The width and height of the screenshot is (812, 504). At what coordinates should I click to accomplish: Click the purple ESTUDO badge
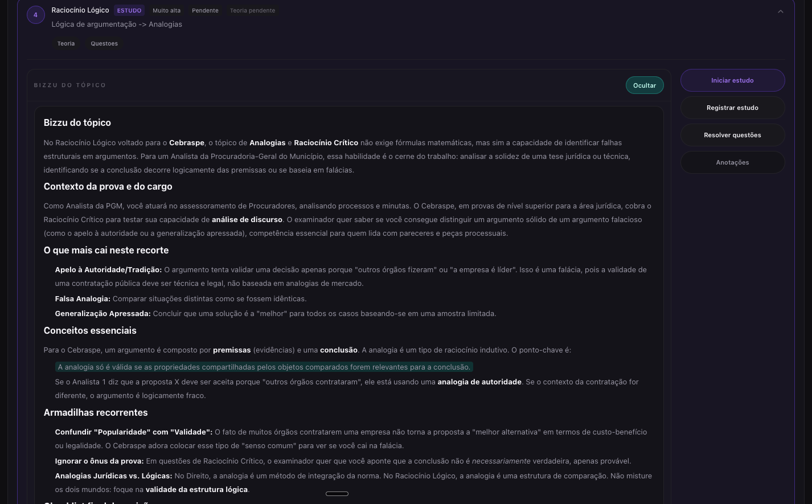click(x=129, y=10)
